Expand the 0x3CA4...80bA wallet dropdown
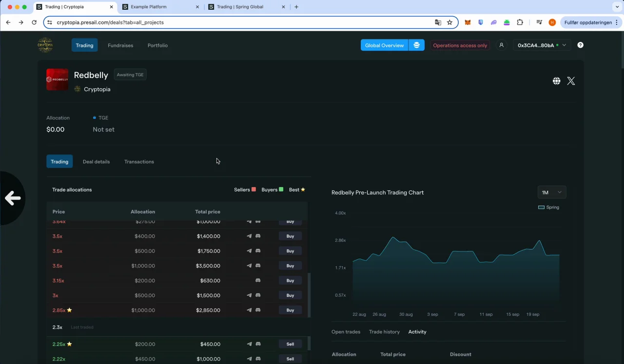The width and height of the screenshot is (624, 364). [x=542, y=45]
